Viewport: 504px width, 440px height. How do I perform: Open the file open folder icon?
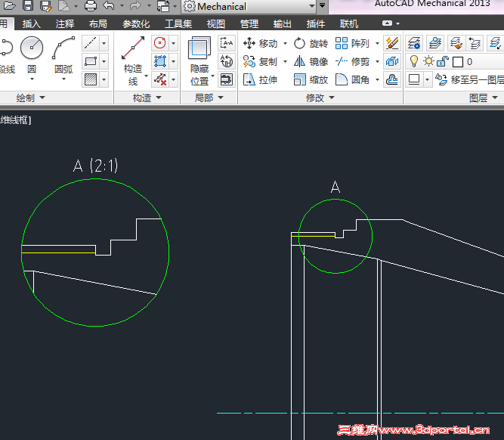click(x=9, y=5)
